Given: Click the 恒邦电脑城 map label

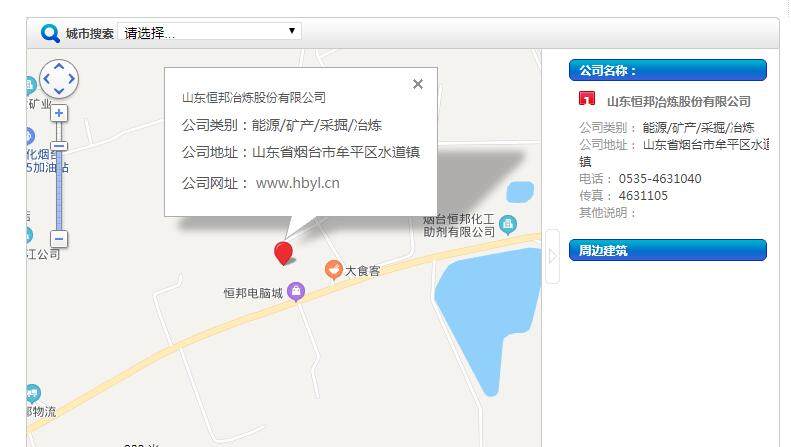Looking at the screenshot, I should click(x=253, y=293).
